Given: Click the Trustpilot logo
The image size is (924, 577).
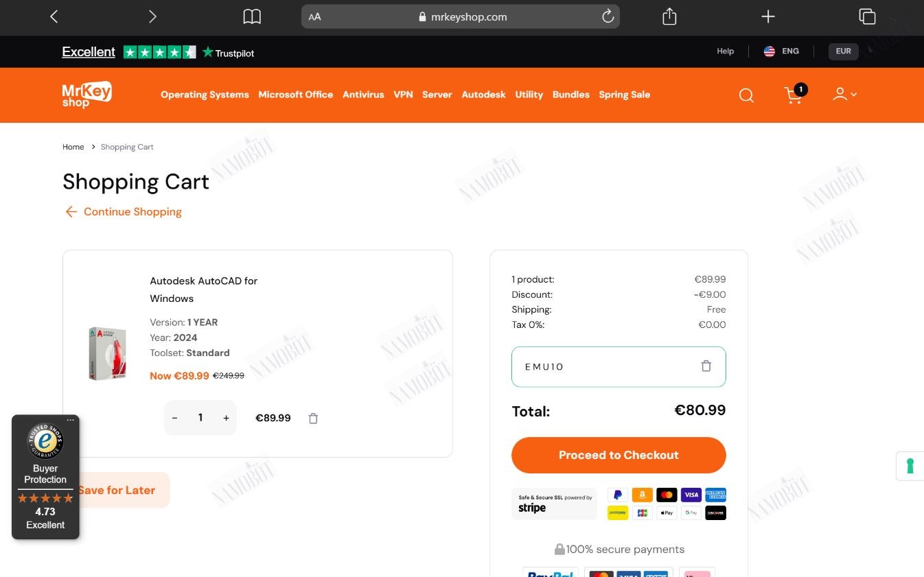Looking at the screenshot, I should pos(228,52).
